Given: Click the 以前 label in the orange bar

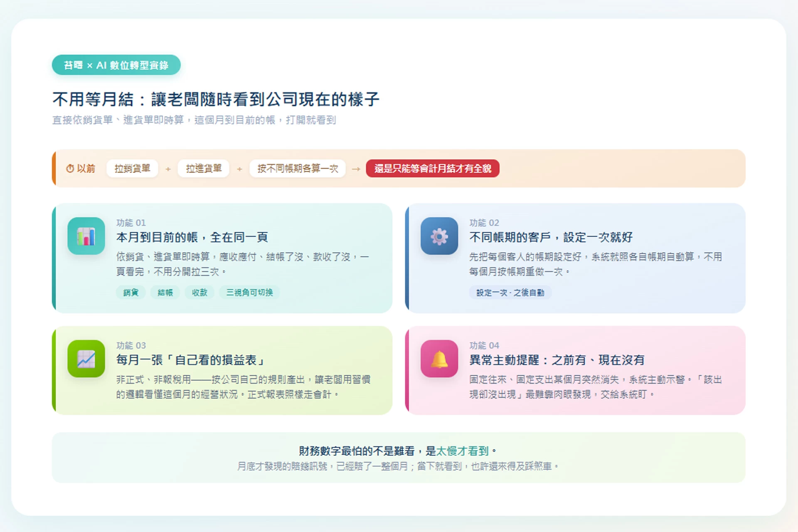Looking at the screenshot, I should [86, 168].
